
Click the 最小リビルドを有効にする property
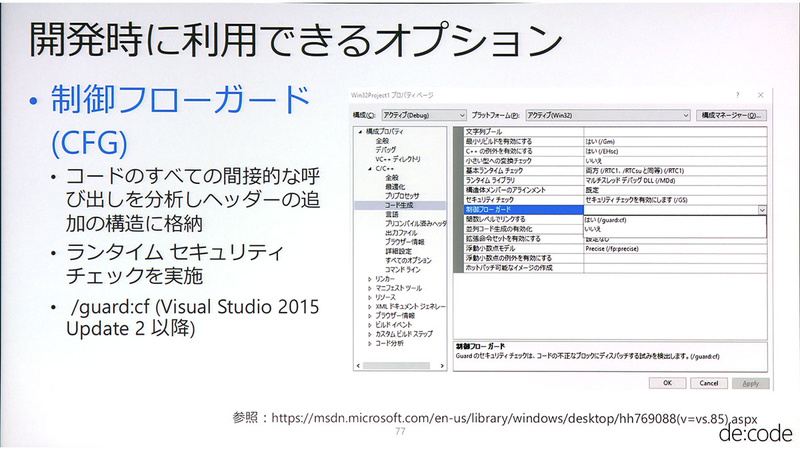coord(523,141)
